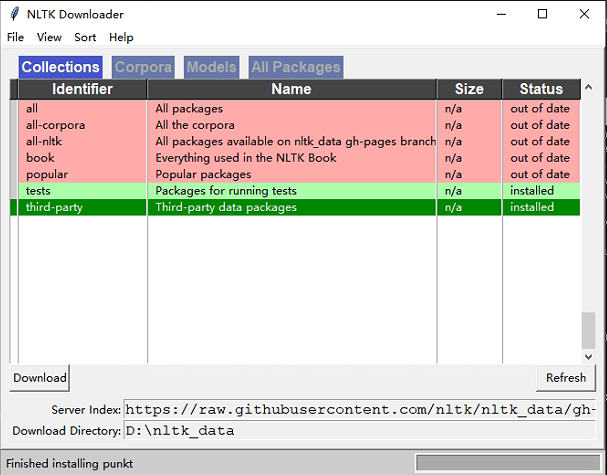Click 'out of date' status for book
The image size is (607, 475).
[x=540, y=158]
